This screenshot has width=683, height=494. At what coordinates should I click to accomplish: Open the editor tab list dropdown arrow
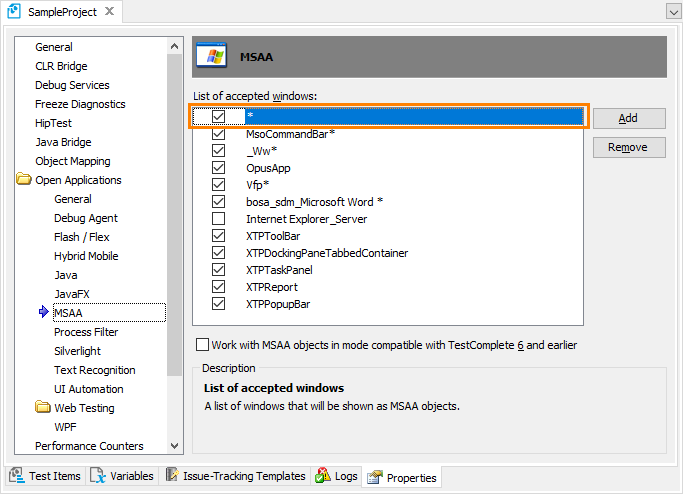tap(672, 12)
